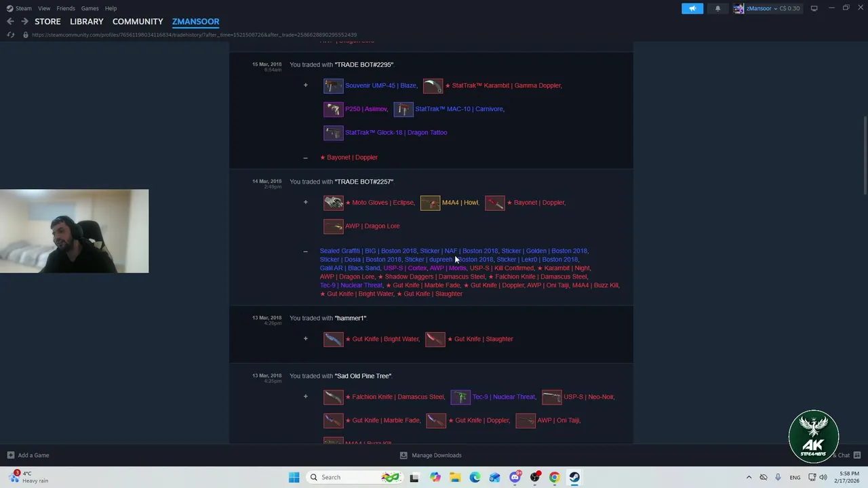Open the notifications bell
The height and width of the screenshot is (488, 868).
(x=717, y=8)
